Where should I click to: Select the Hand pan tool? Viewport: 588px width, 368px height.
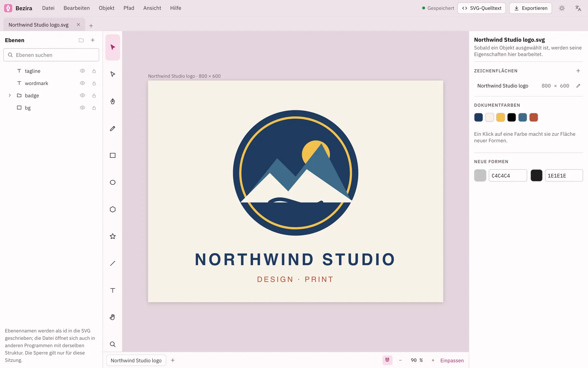(113, 317)
